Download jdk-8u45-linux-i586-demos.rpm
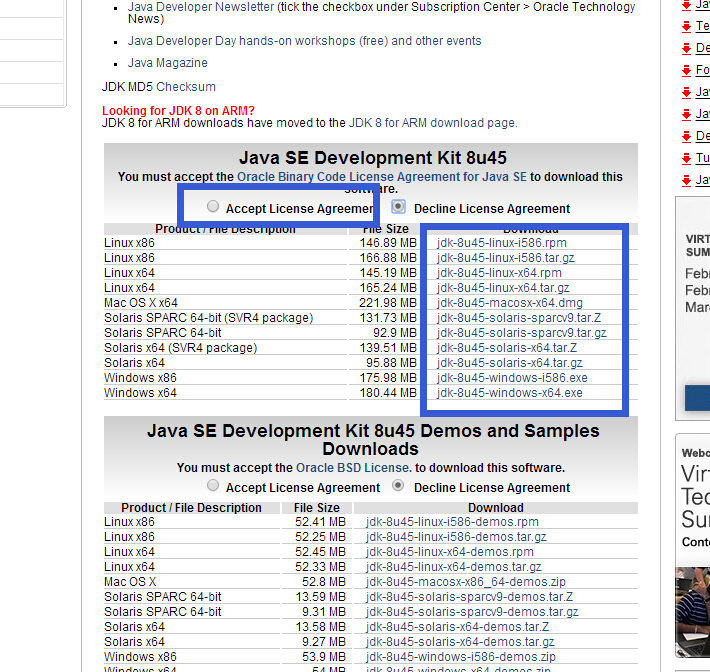The image size is (710, 672). [452, 522]
